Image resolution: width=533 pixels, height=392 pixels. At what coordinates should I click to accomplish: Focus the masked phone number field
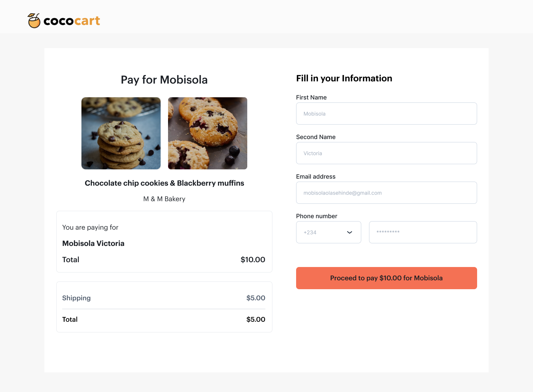[x=423, y=232]
